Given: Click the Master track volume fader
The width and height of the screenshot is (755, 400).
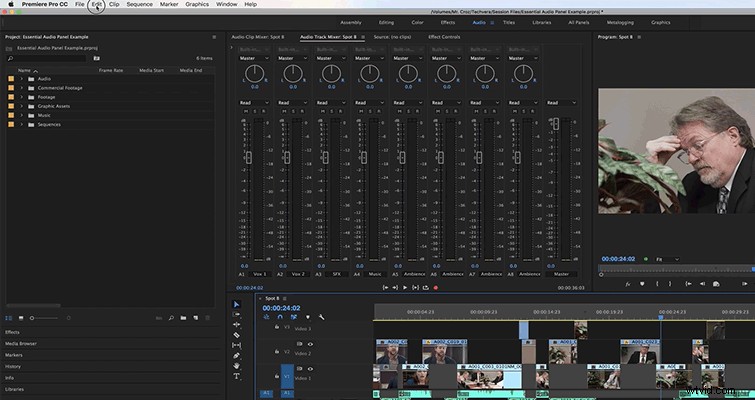Looking at the screenshot, I should pos(556,123).
